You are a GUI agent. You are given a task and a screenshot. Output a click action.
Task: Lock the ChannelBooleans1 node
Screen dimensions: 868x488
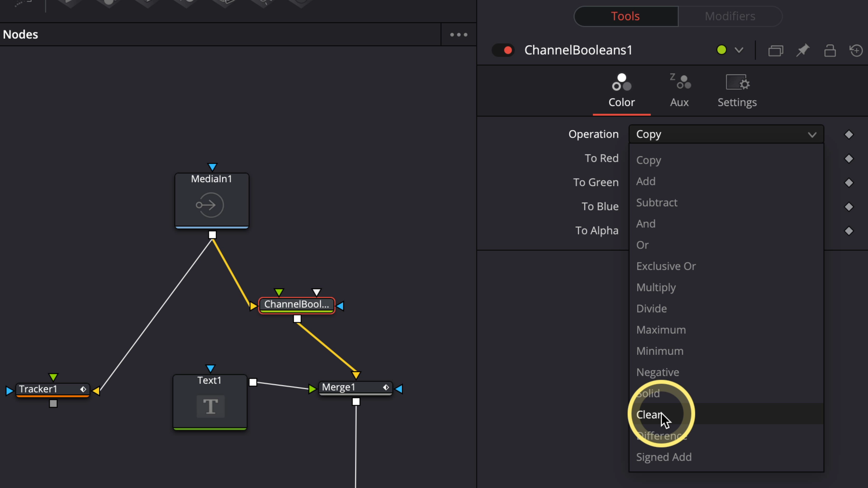click(830, 50)
